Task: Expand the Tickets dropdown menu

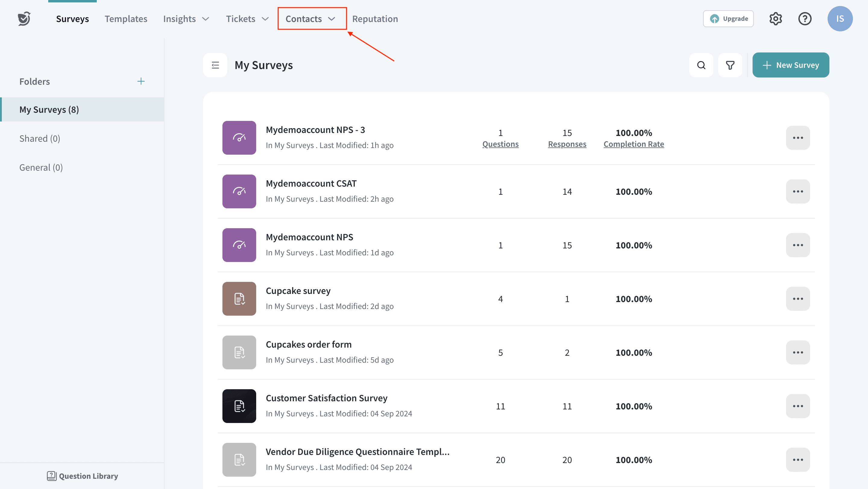Action: pyautogui.click(x=247, y=19)
